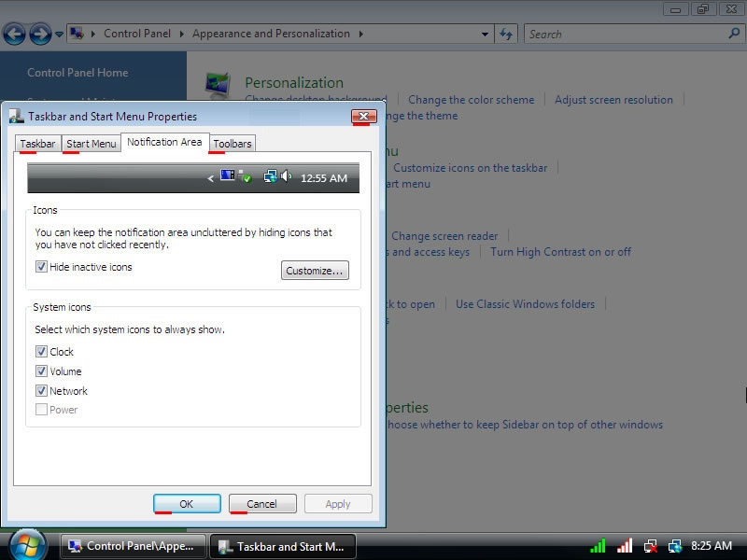Image resolution: width=747 pixels, height=560 pixels.
Task: Open the address bar dropdown arrow
Action: [x=485, y=35]
